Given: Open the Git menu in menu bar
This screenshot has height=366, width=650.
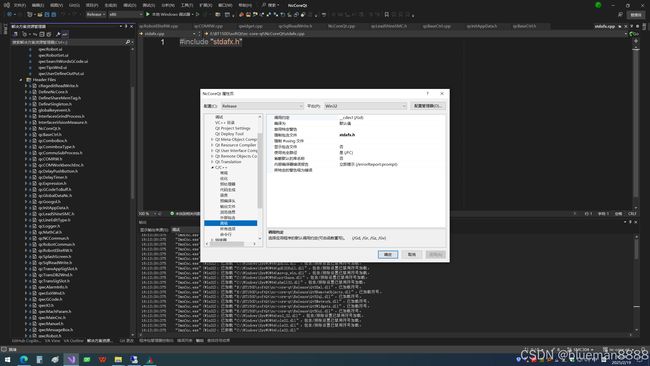Looking at the screenshot, I should (x=74, y=5).
